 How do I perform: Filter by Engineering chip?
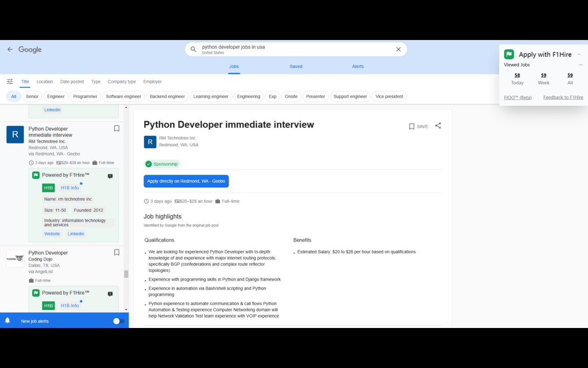pos(249,97)
